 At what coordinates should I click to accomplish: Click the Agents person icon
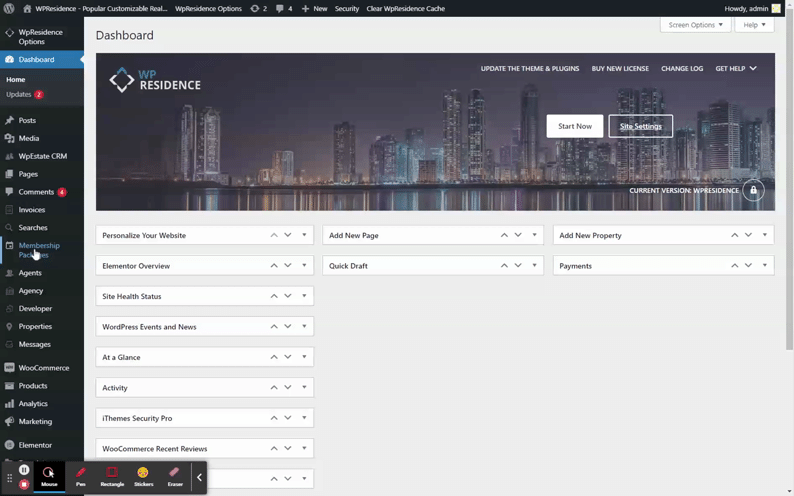point(9,273)
